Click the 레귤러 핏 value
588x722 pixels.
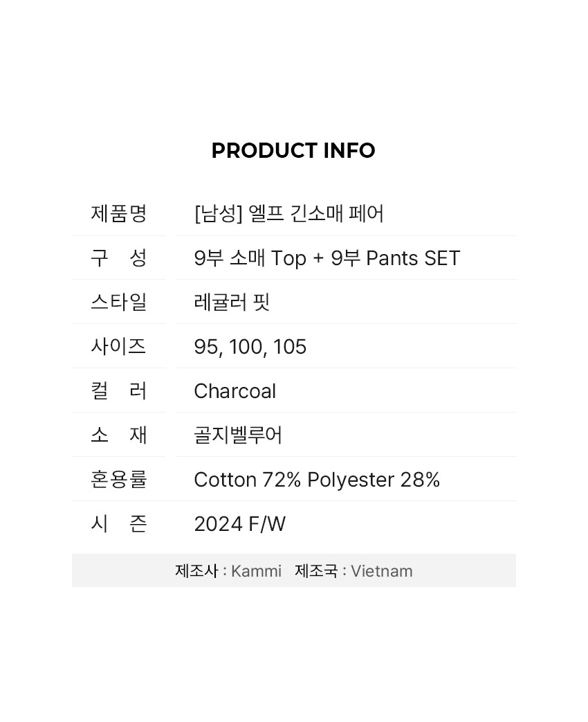click(232, 302)
